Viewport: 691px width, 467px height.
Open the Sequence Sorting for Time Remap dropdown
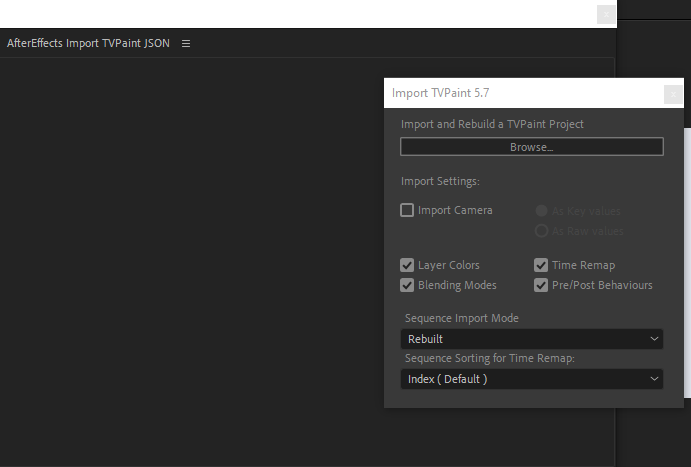click(531, 379)
